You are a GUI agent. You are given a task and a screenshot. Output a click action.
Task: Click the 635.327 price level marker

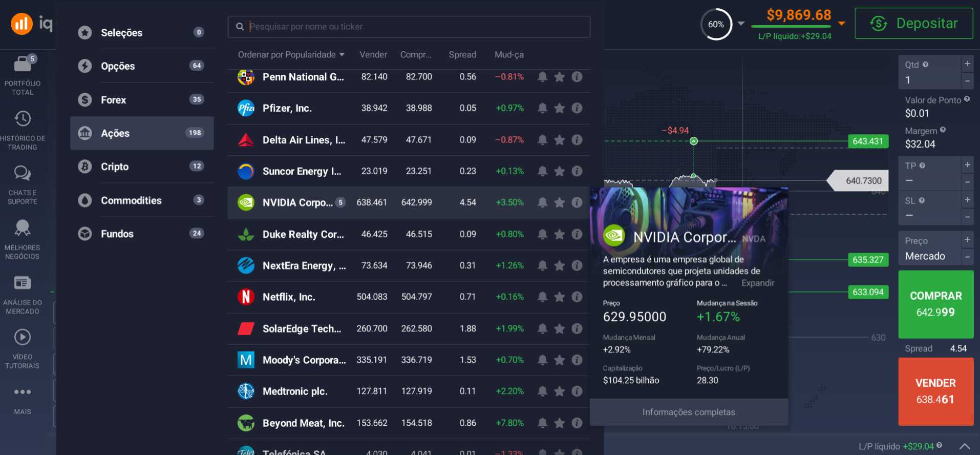tap(868, 260)
